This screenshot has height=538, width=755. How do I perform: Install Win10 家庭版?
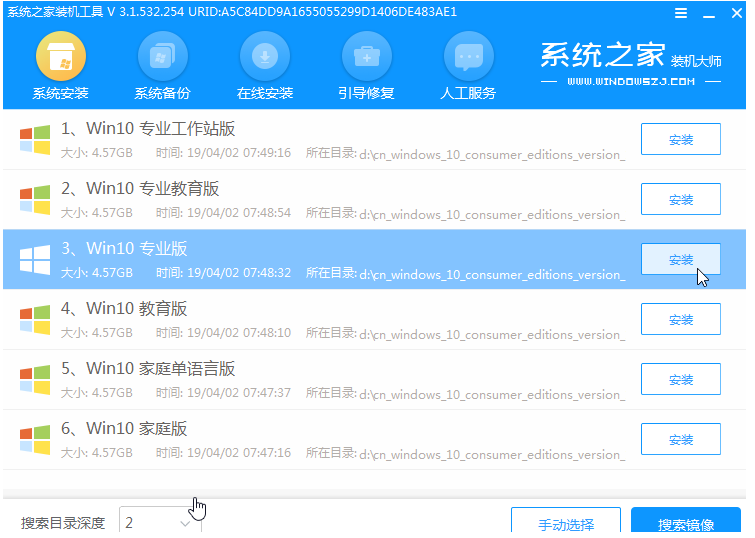pyautogui.click(x=680, y=439)
